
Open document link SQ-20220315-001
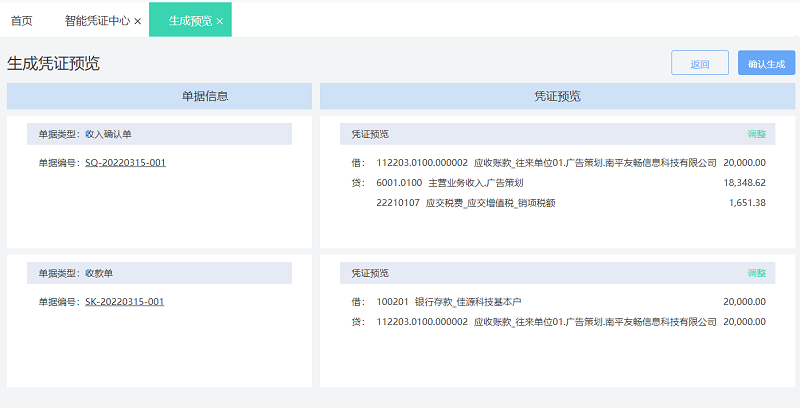[126, 163]
